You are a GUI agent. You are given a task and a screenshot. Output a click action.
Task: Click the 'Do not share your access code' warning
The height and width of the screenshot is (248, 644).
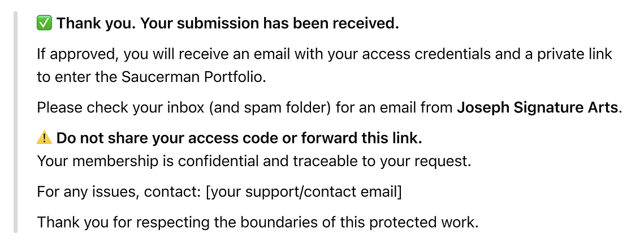coord(239,139)
